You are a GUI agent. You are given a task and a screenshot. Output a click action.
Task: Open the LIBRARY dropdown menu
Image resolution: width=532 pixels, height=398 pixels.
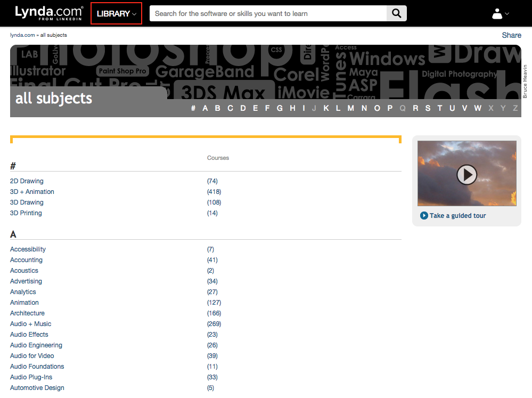(117, 13)
